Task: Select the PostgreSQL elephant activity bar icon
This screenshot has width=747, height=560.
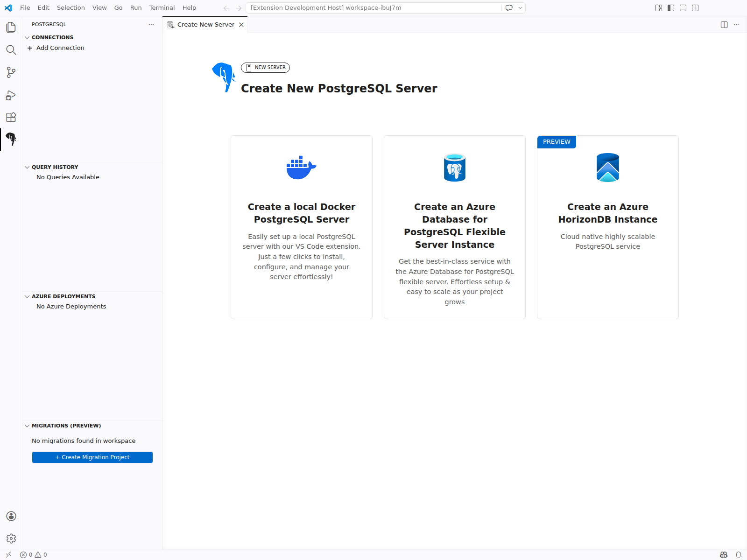Action: tap(11, 139)
